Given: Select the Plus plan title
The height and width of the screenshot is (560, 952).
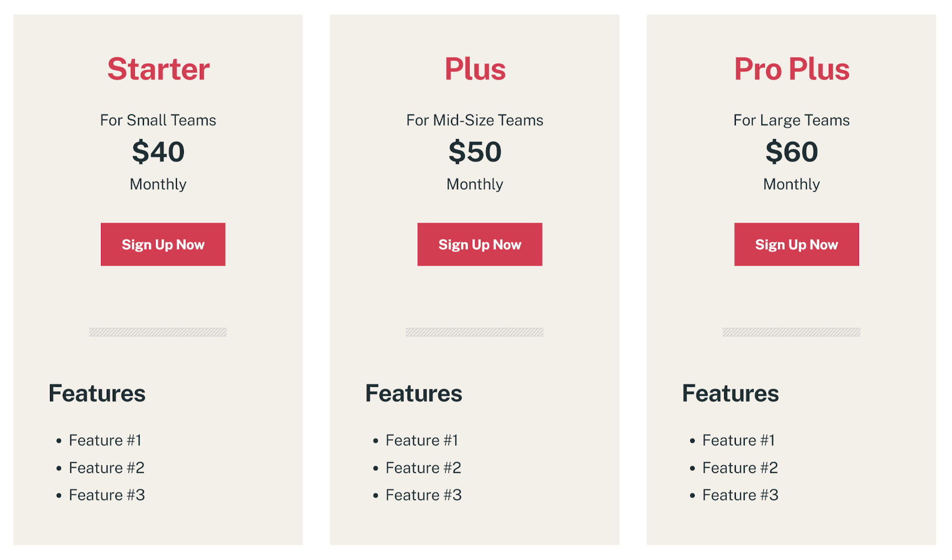Looking at the screenshot, I should tap(475, 68).
